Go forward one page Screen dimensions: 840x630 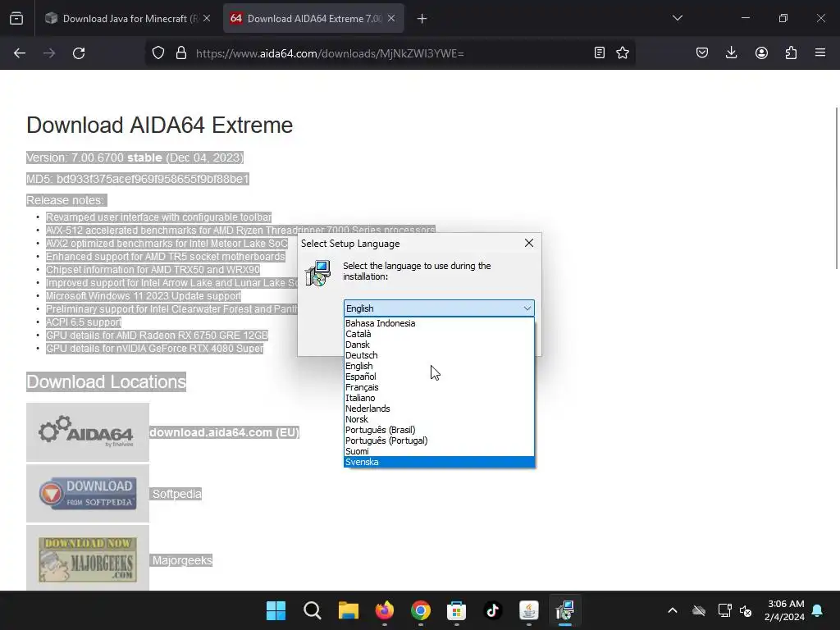pyautogui.click(x=49, y=53)
